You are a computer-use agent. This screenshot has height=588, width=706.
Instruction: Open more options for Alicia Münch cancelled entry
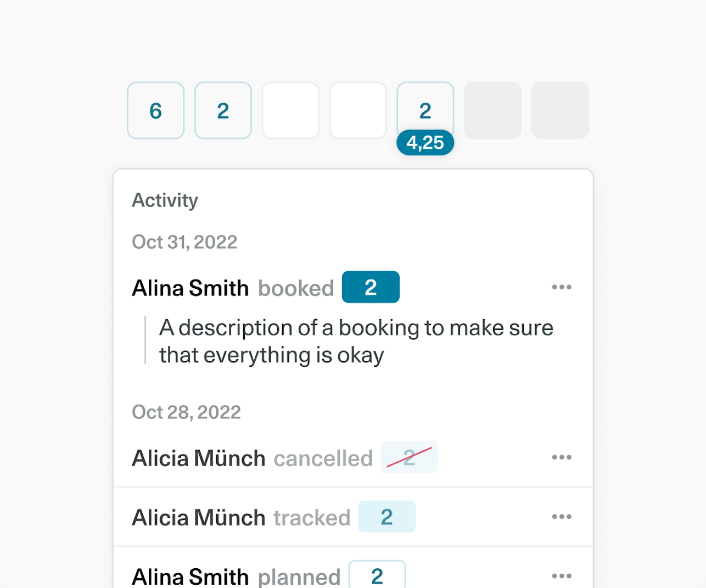pos(562,457)
